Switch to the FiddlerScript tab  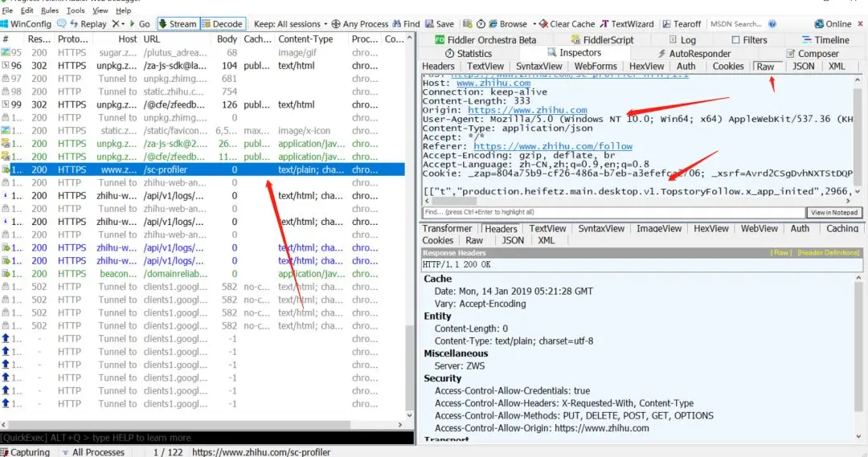[x=602, y=40]
